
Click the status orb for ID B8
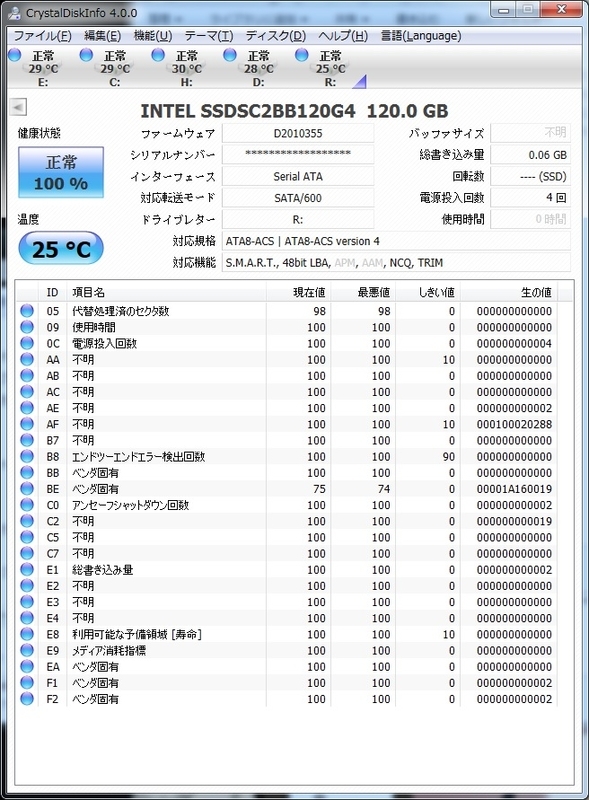[27, 456]
